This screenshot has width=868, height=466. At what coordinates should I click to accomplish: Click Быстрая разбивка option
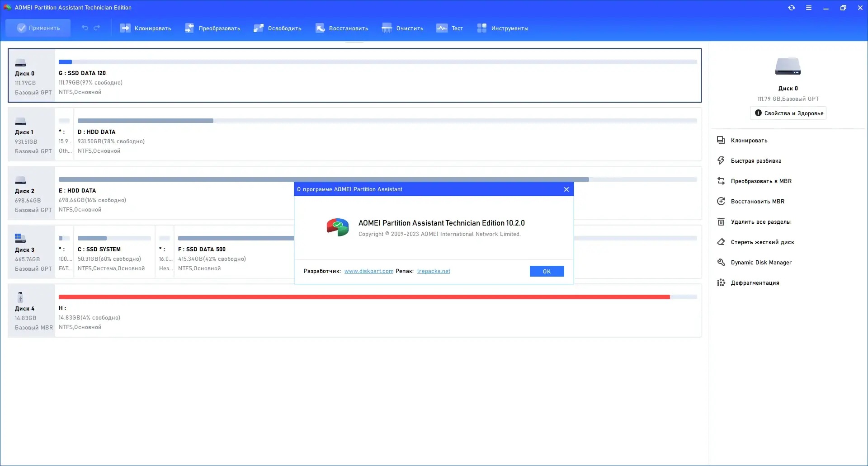[756, 161]
